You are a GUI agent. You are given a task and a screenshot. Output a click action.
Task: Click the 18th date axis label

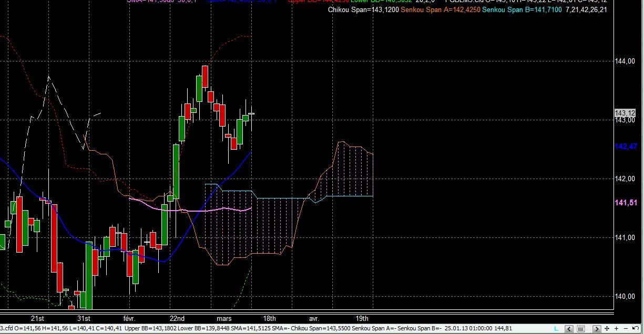[269, 318]
